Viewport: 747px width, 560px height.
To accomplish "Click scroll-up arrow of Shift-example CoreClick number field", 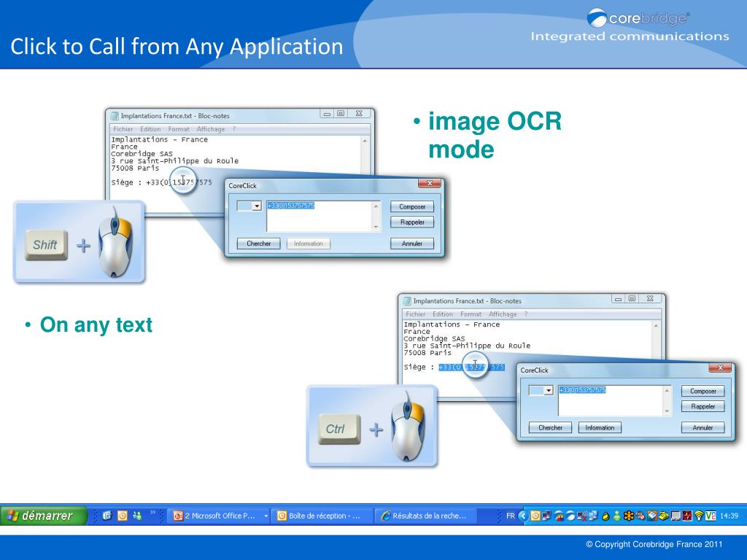I will click(376, 205).
